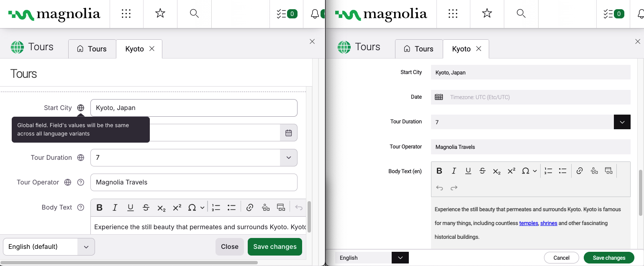Open the shrines link in body text

click(x=549, y=223)
